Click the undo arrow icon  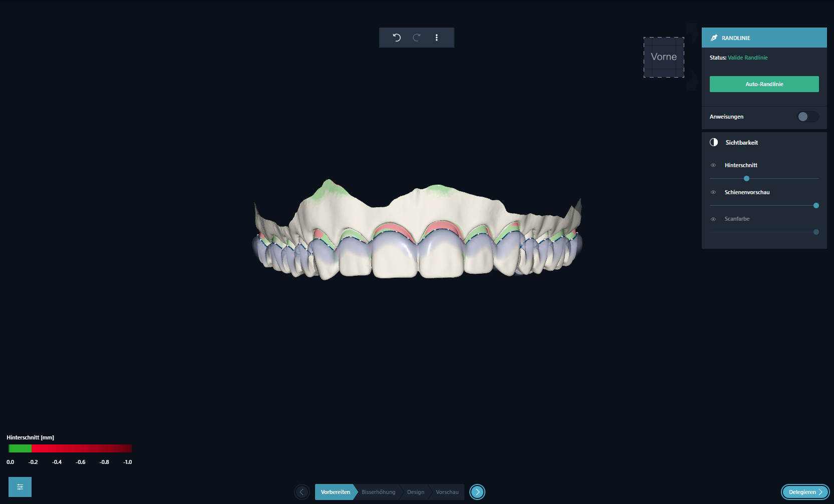coord(397,38)
